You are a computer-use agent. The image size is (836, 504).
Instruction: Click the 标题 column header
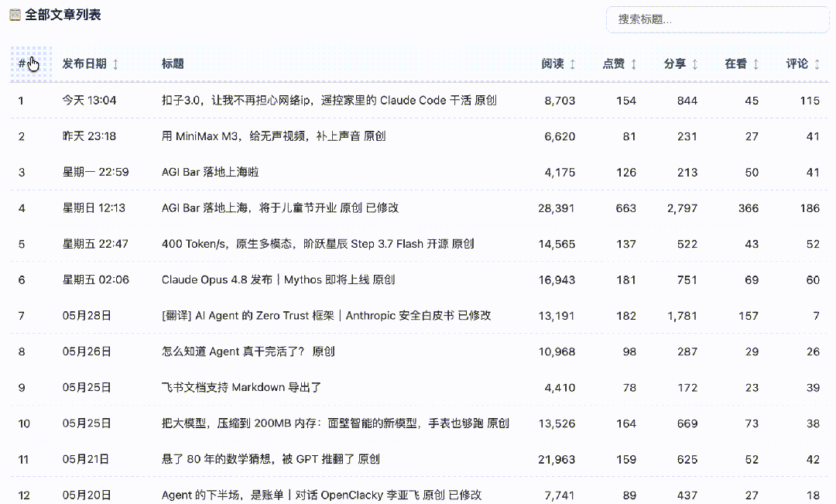[x=173, y=64]
